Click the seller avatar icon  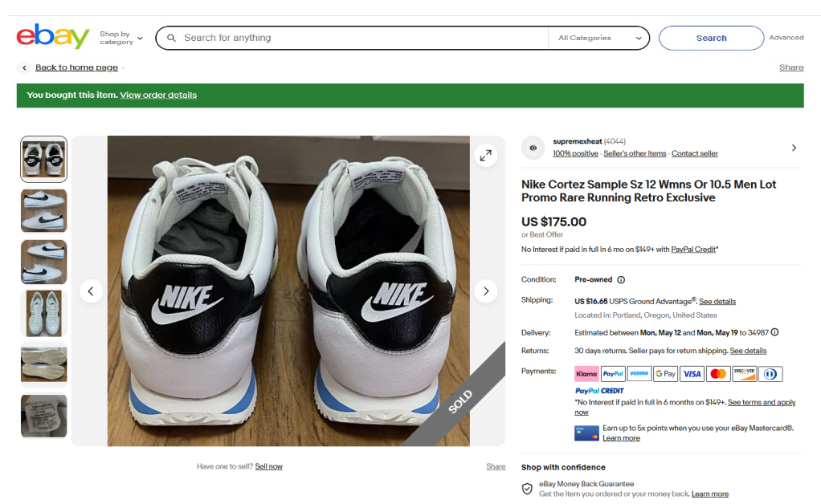pos(533,148)
